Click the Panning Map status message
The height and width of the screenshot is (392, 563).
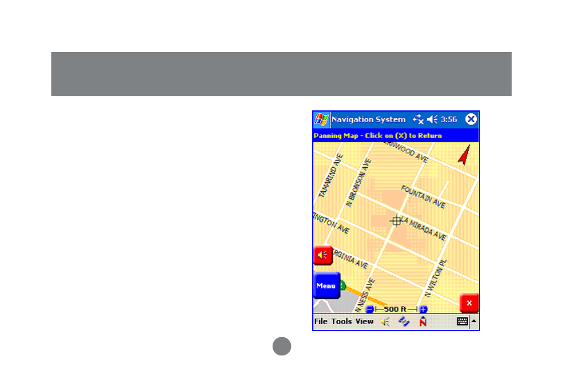pos(378,136)
